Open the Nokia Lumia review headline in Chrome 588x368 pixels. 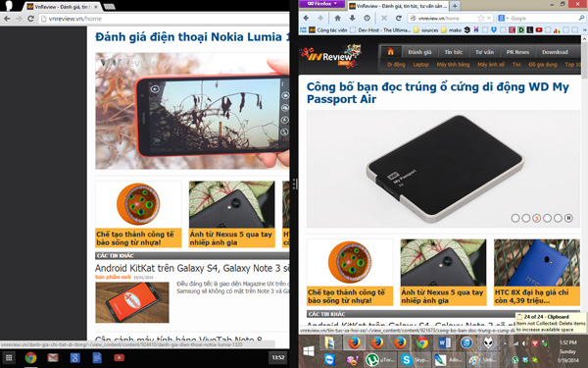click(x=192, y=37)
